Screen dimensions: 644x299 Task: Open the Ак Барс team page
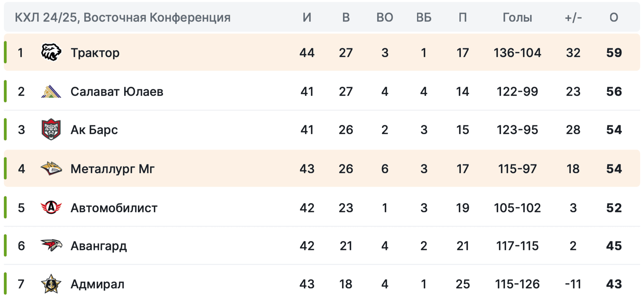[x=94, y=130]
